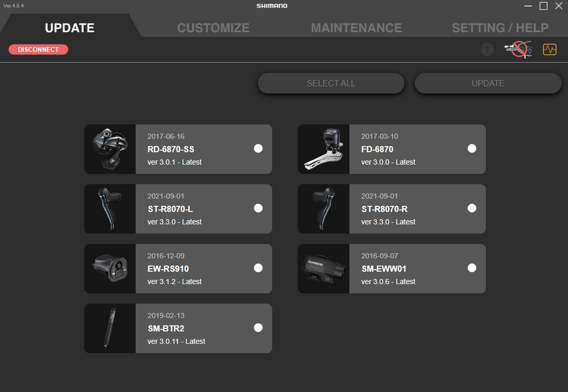568x392 pixels.
Task: Click the RD-6870-SS rear derailleur image
Action: [110, 149]
